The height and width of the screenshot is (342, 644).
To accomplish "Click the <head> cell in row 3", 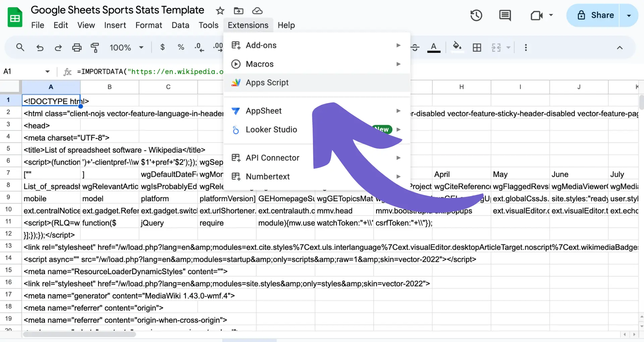I will [x=51, y=126].
